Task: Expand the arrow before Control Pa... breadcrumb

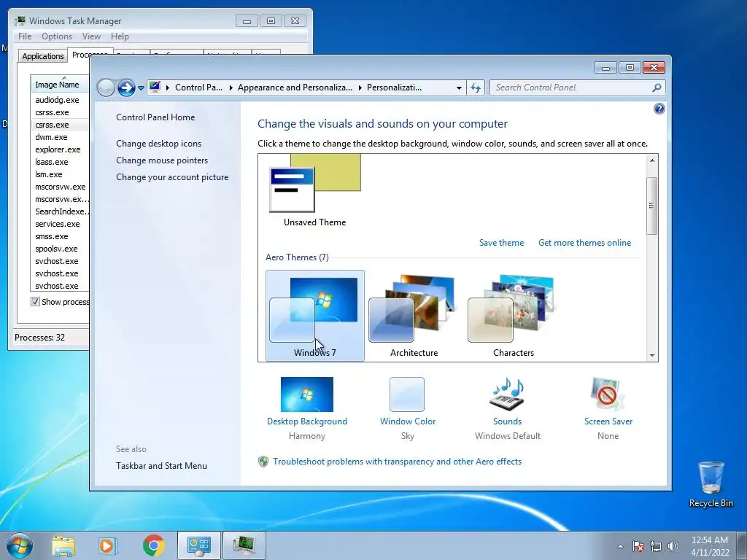Action: [x=167, y=87]
